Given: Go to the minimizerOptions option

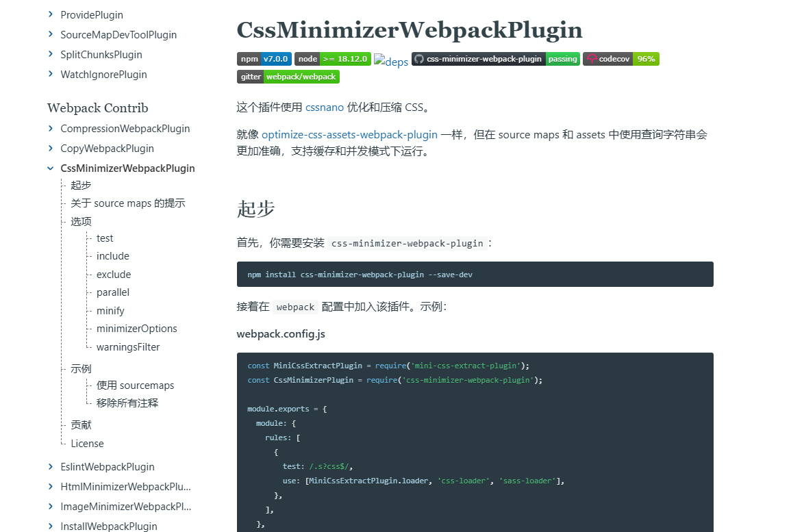Looking at the screenshot, I should [137, 329].
